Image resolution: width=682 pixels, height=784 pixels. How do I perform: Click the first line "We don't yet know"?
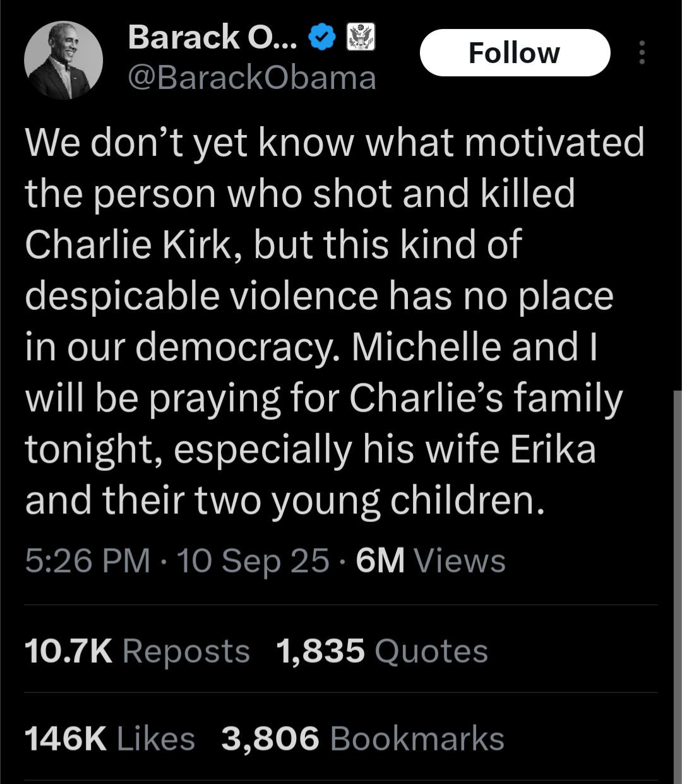click(x=189, y=142)
